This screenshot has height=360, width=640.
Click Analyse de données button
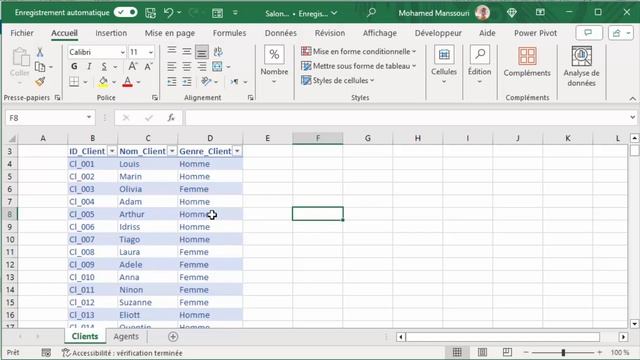pyautogui.click(x=581, y=67)
